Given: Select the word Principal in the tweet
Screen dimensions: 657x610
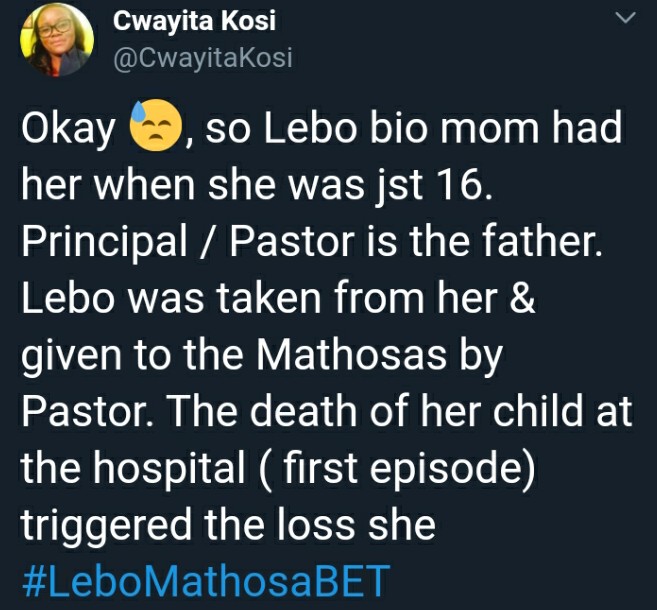Looking at the screenshot, I should click(x=105, y=243).
